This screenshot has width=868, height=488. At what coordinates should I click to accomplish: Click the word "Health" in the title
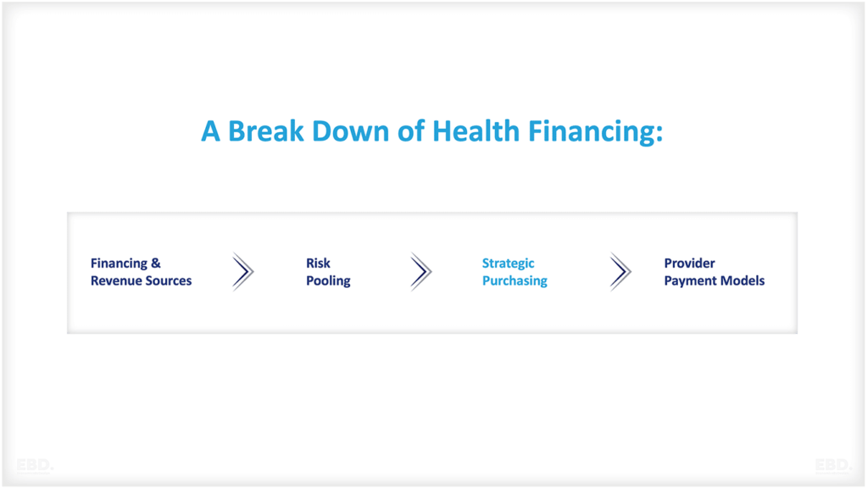(475, 131)
